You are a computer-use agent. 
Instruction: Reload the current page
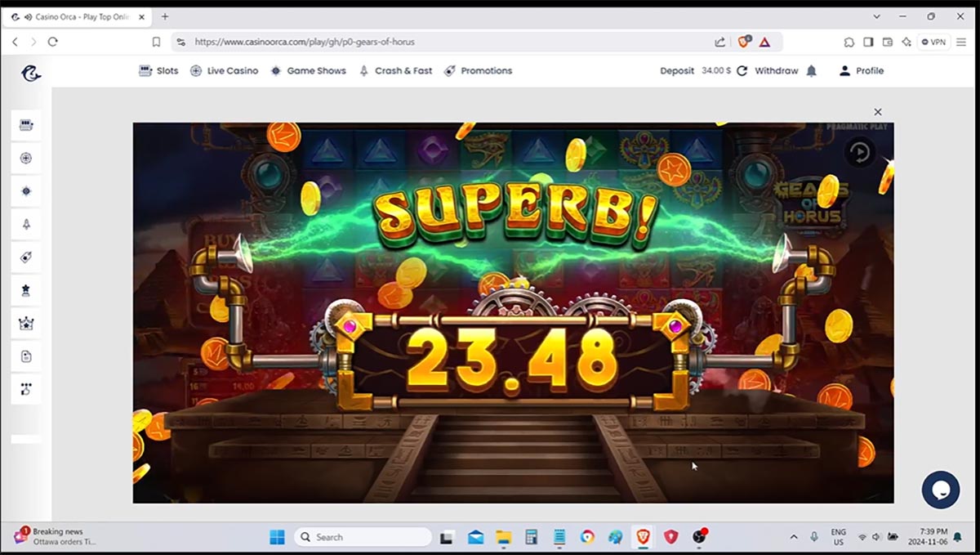pyautogui.click(x=53, y=42)
